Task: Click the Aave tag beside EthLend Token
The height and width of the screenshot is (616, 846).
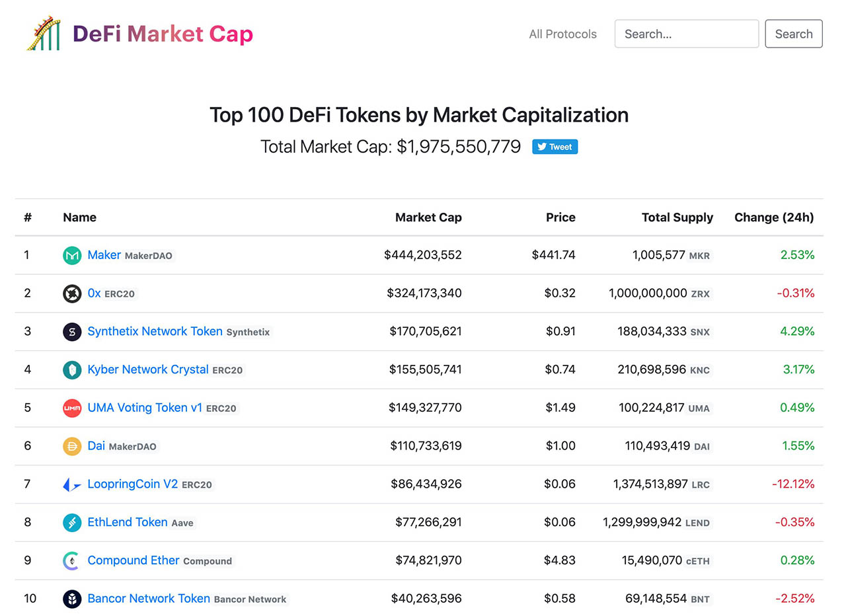Action: (x=182, y=523)
